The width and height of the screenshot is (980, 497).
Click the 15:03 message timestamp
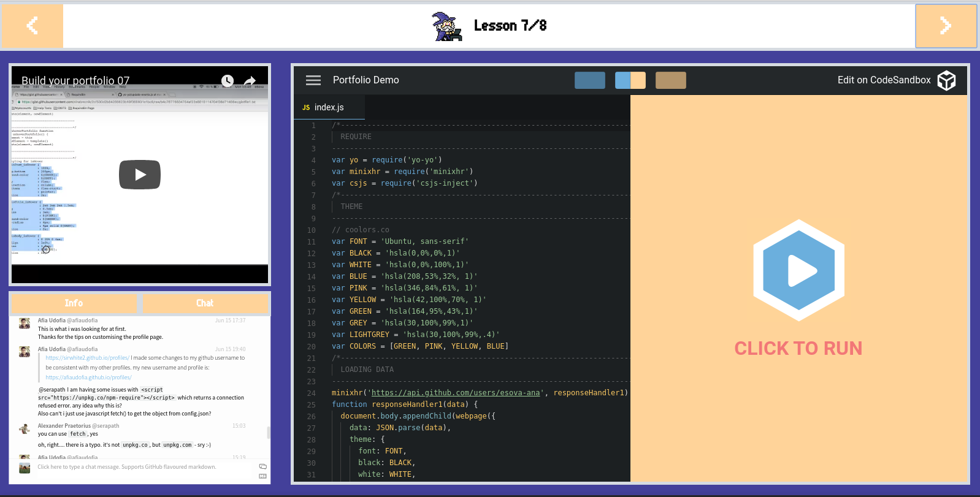pyautogui.click(x=239, y=426)
